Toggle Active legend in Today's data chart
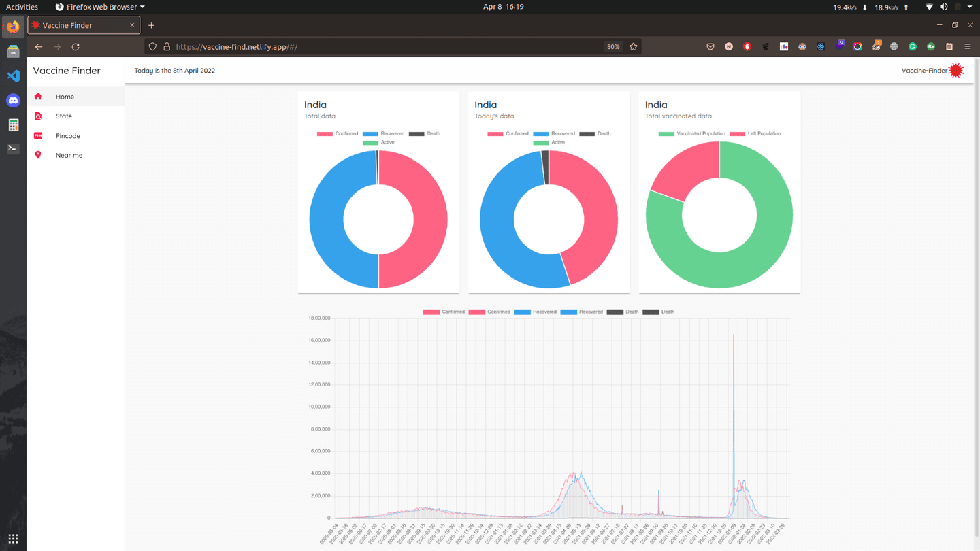Screen dimensions: 980x551 pos(549,142)
